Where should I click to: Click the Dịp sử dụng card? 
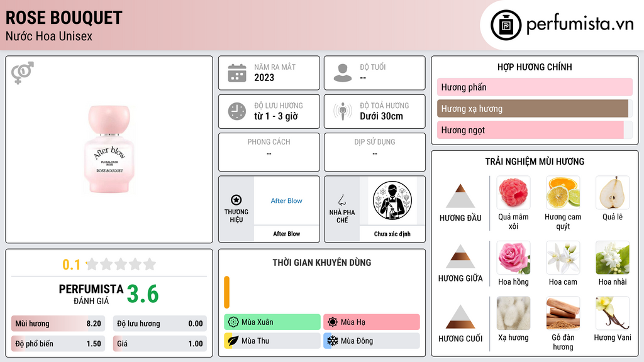375,152
